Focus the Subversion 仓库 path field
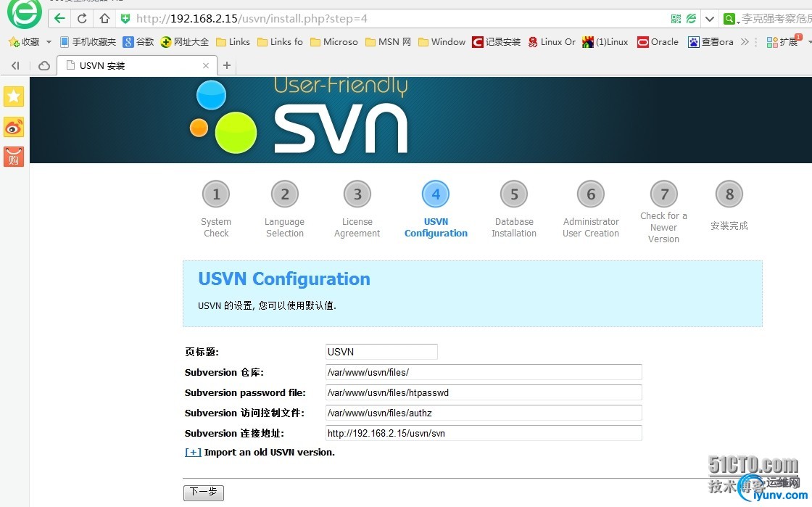This screenshot has width=812, height=507. point(484,372)
